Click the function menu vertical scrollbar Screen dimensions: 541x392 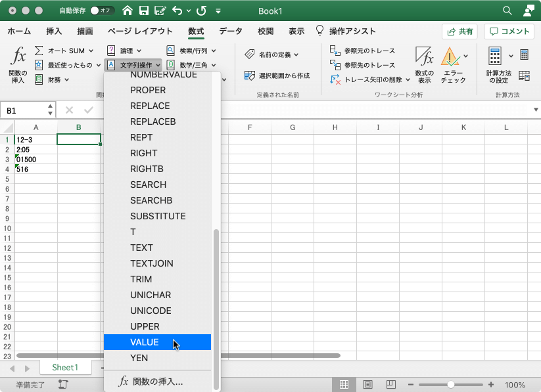(x=216, y=309)
